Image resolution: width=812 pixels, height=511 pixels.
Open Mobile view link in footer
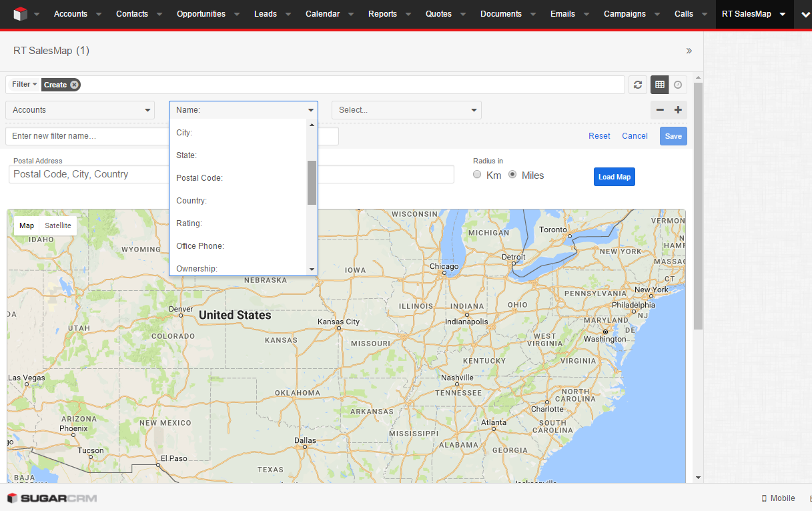click(779, 498)
